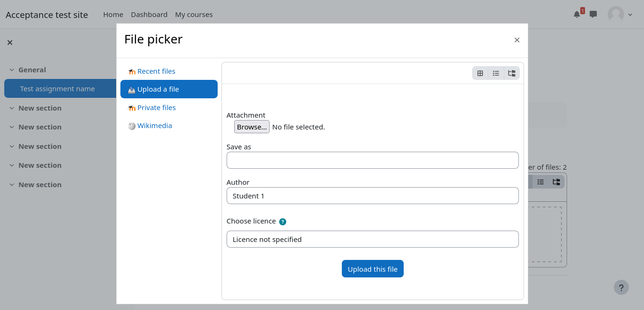Close the File picker dialog
This screenshot has height=310, width=644.
tap(517, 40)
